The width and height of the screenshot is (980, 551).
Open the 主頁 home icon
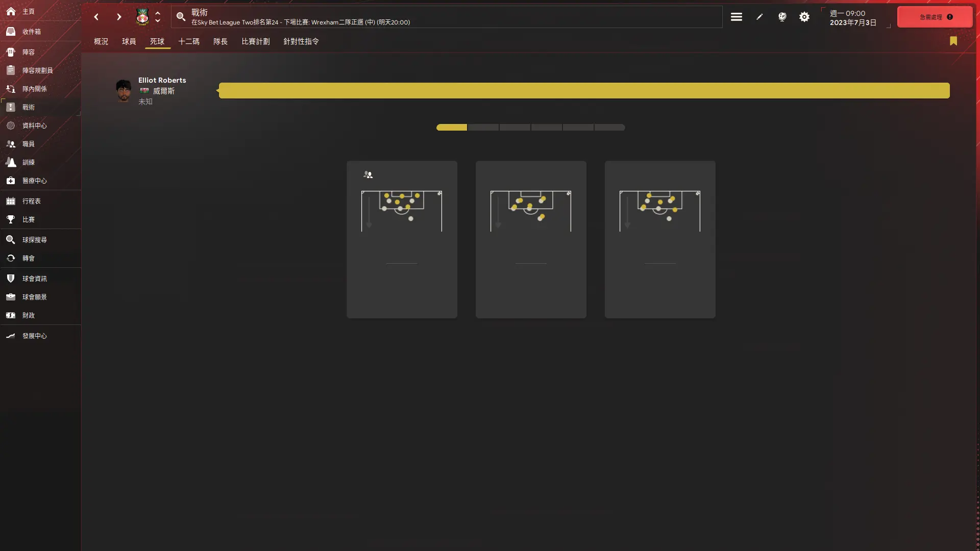[x=11, y=11]
